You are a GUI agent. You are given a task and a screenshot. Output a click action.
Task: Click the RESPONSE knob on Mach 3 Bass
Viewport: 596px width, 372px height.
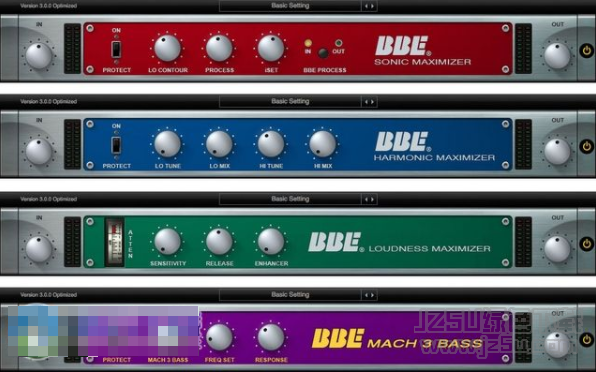point(271,337)
